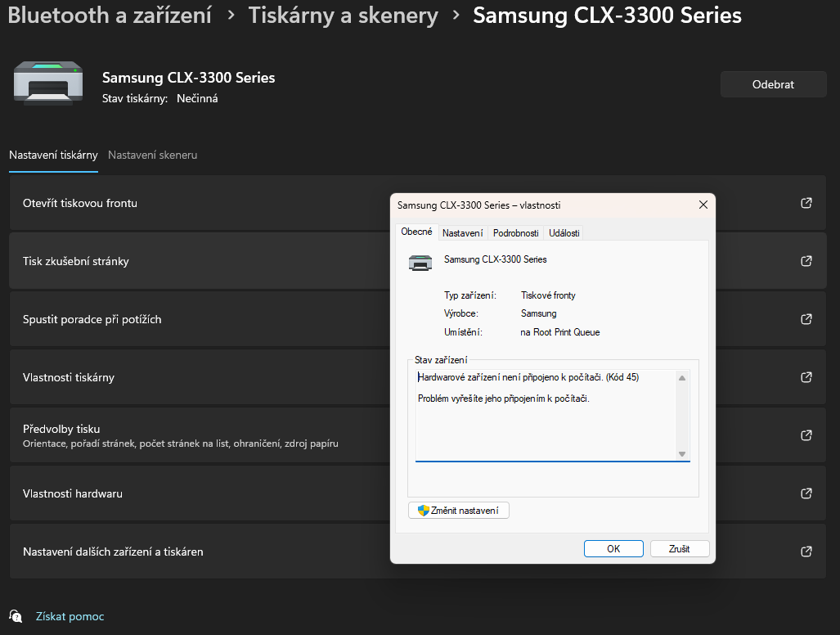This screenshot has width=840, height=635.
Task: Click external-link icon beside Spustit poradce při potížích
Action: (806, 319)
